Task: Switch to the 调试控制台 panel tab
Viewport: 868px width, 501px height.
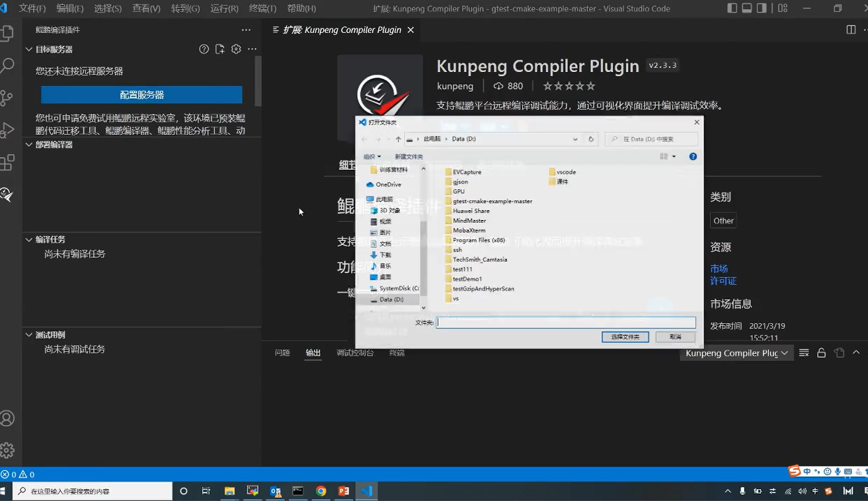Action: [355, 353]
